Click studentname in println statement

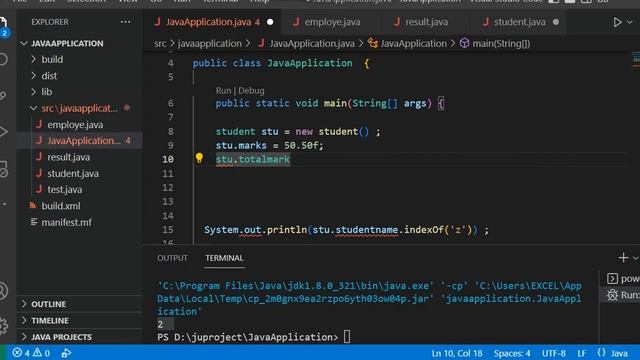pos(367,230)
